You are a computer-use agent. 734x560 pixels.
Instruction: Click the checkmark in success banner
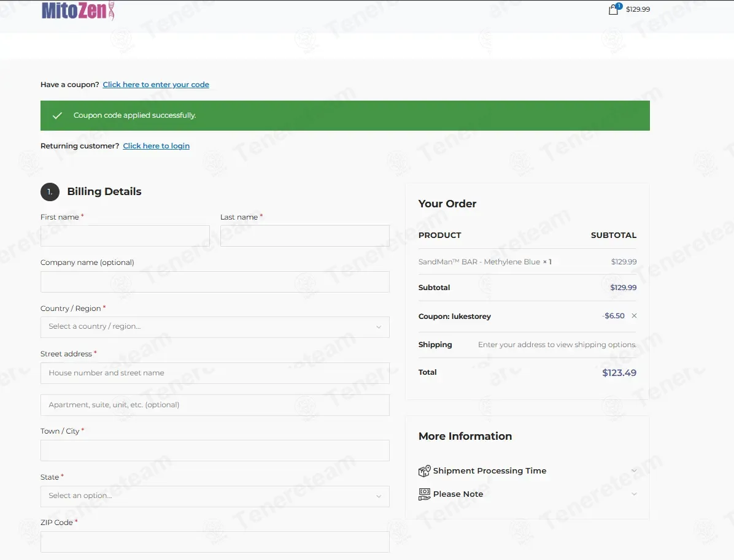point(58,115)
